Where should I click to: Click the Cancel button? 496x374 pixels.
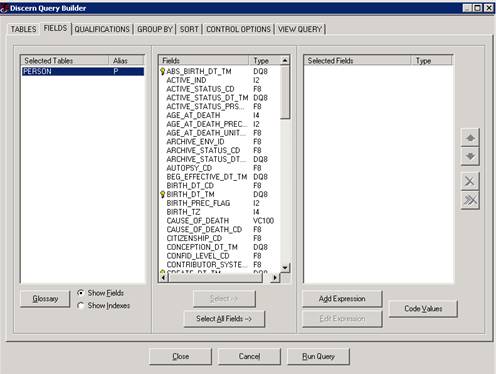249,356
